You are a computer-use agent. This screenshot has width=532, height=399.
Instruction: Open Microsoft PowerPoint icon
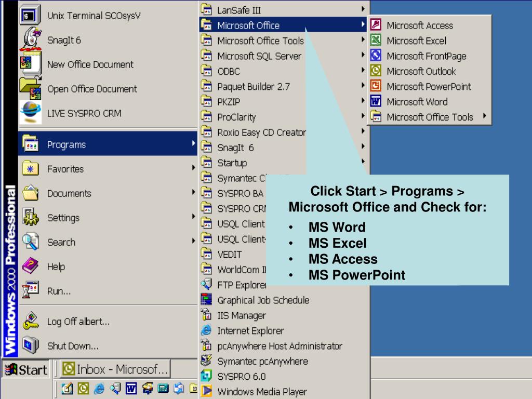(376, 86)
